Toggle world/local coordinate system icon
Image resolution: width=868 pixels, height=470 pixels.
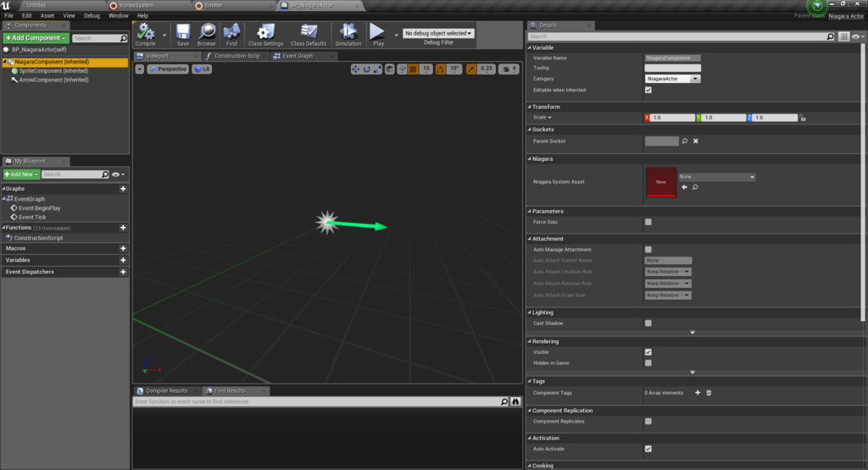(x=390, y=69)
